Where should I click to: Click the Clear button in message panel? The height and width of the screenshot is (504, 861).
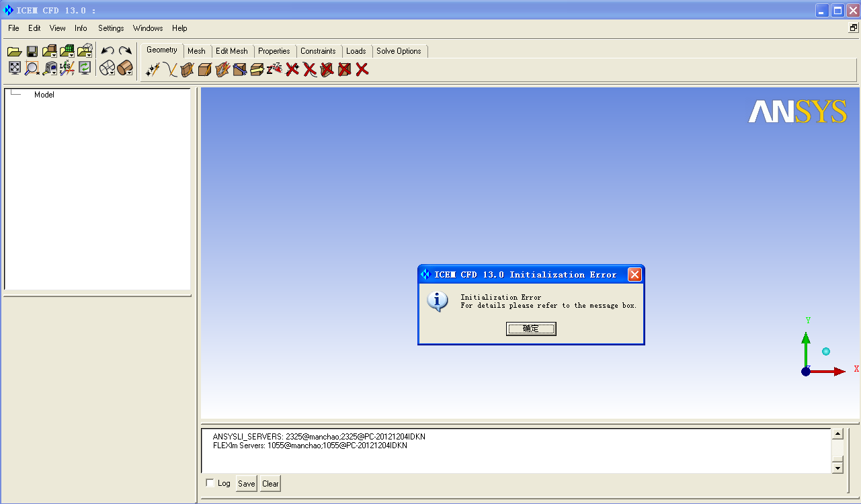click(x=270, y=484)
